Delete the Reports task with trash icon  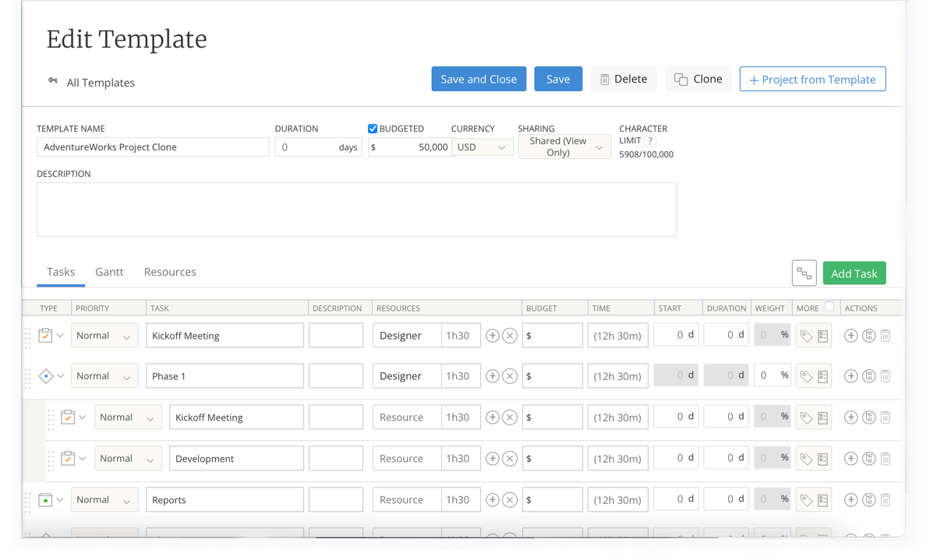coord(885,499)
